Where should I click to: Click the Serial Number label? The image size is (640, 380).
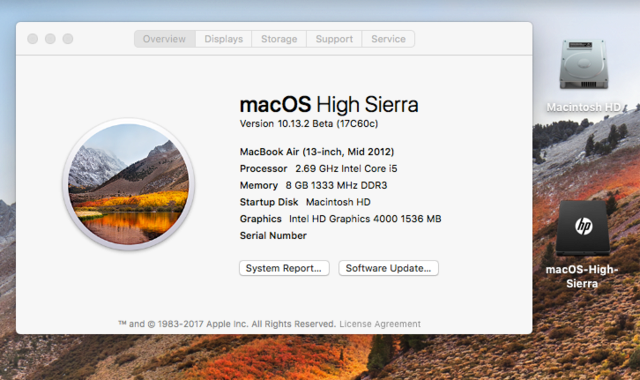click(x=273, y=236)
